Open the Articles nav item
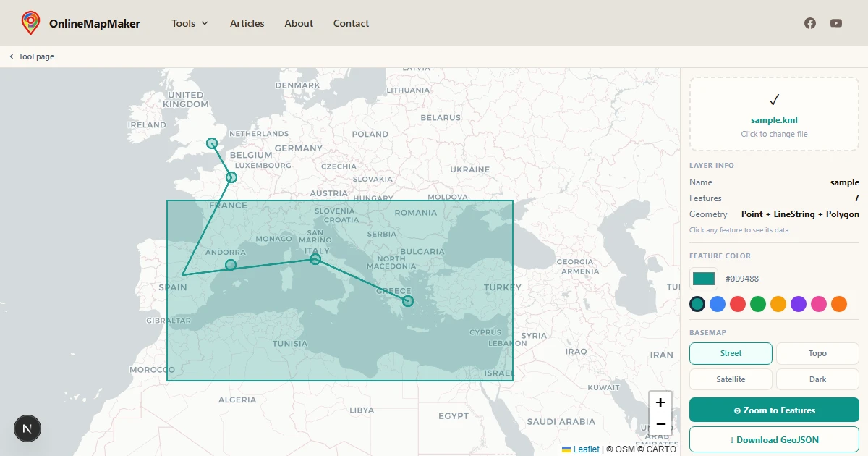 click(247, 23)
